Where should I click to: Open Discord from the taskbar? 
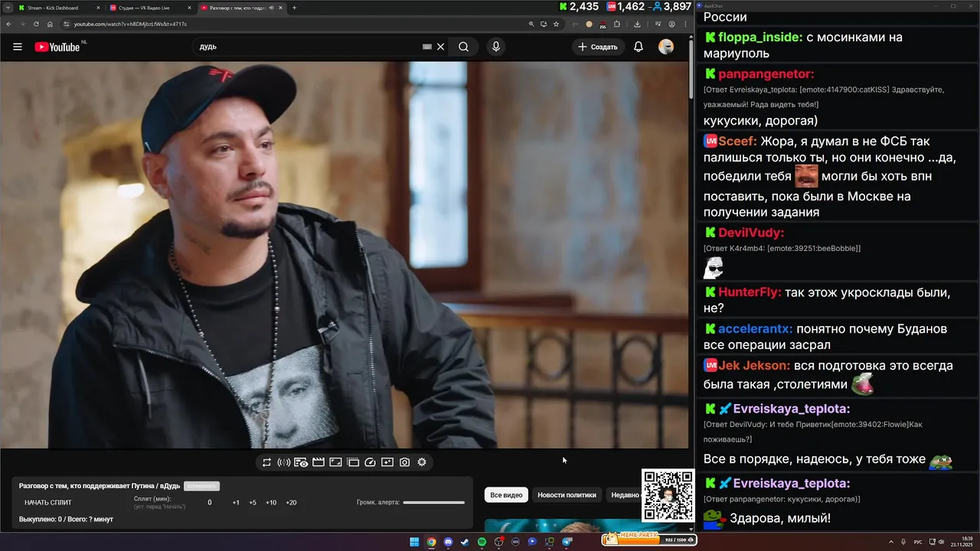[x=448, y=542]
